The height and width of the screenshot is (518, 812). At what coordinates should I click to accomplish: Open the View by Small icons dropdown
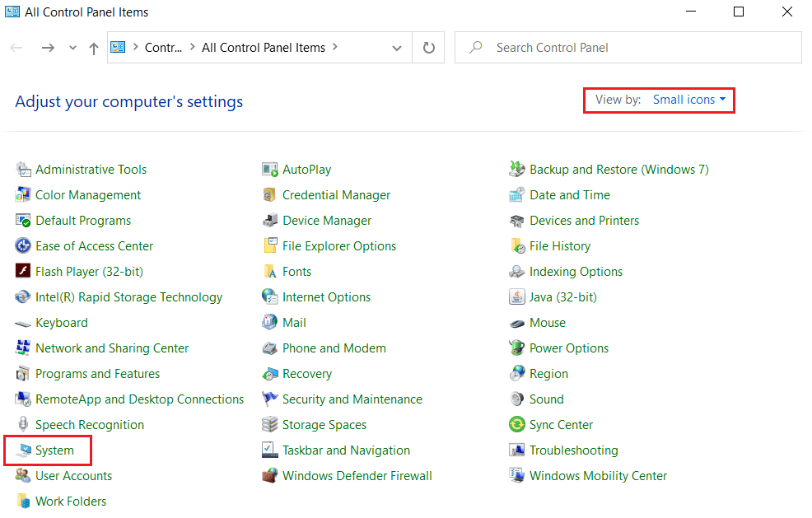(x=689, y=100)
